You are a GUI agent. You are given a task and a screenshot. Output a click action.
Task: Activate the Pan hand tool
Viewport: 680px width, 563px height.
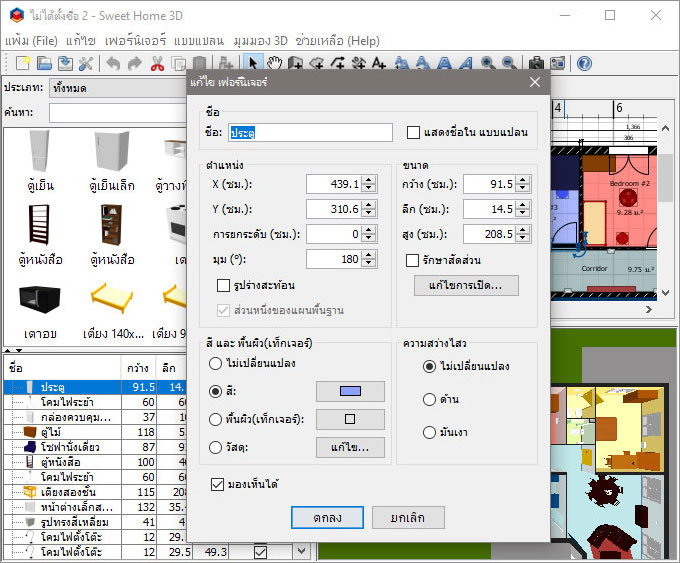[x=274, y=63]
